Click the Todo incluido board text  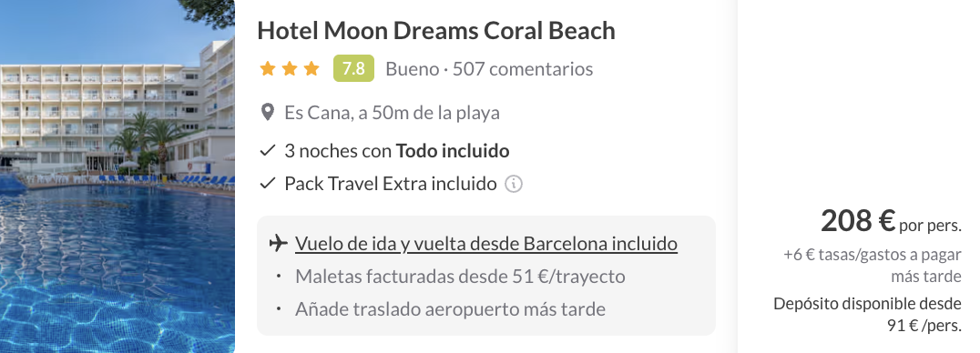[454, 151]
